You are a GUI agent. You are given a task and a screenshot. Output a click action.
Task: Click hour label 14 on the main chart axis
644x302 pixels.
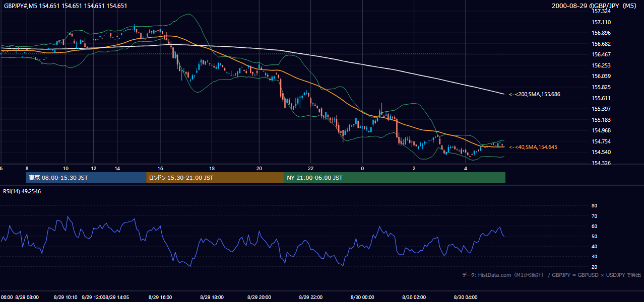point(117,168)
